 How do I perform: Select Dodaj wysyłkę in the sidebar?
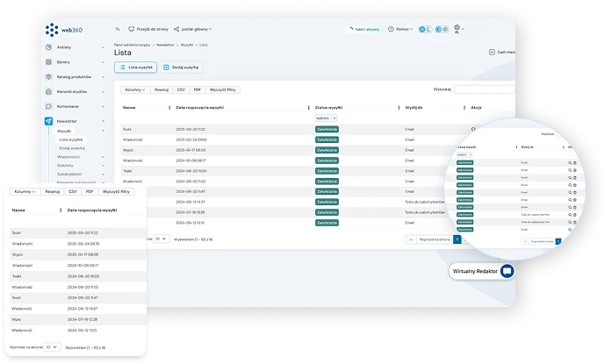coord(72,148)
